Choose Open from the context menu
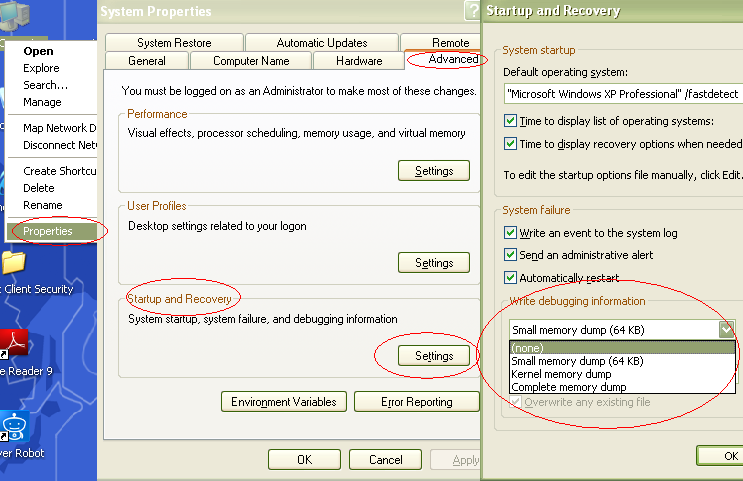 52,51
